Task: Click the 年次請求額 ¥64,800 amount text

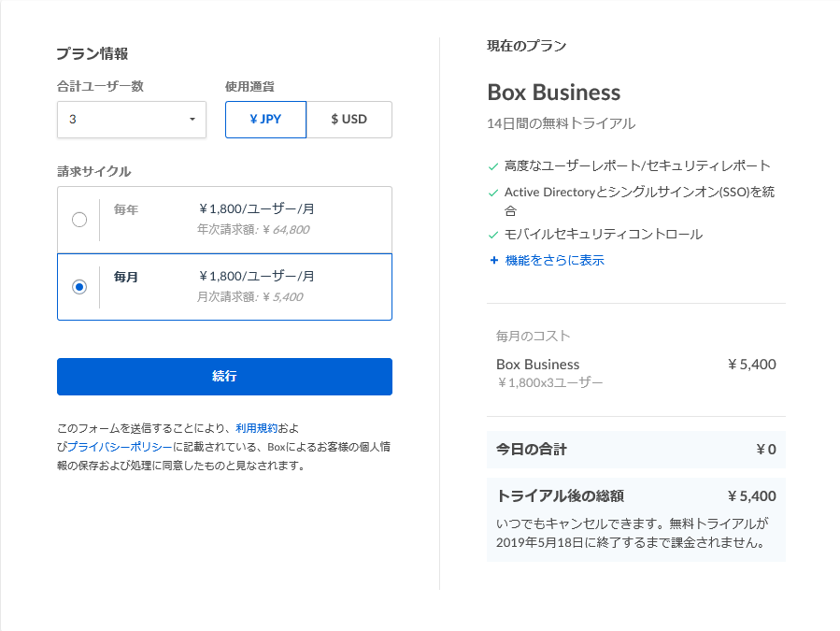Action: tap(253, 229)
